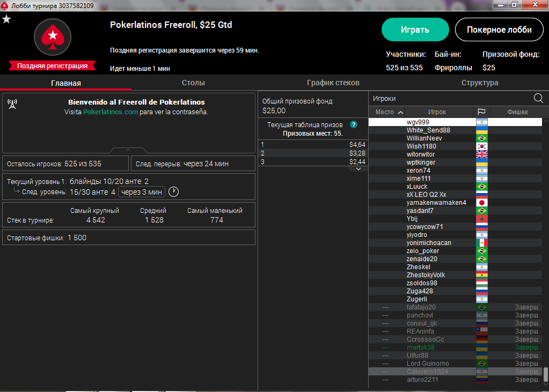Click the Mexico flag beside yonimichoacan
Image resolution: width=549 pixels, height=392 pixels.
(x=482, y=243)
